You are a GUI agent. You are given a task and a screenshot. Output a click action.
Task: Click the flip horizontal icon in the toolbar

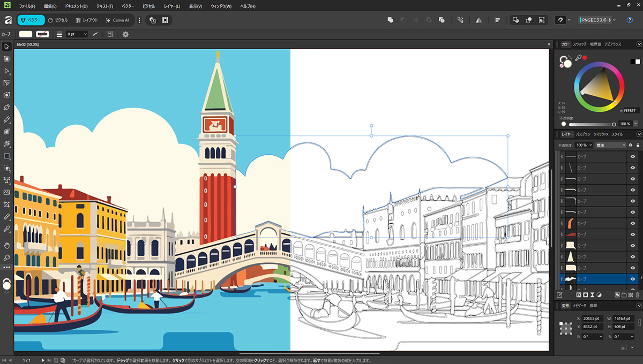tap(478, 20)
